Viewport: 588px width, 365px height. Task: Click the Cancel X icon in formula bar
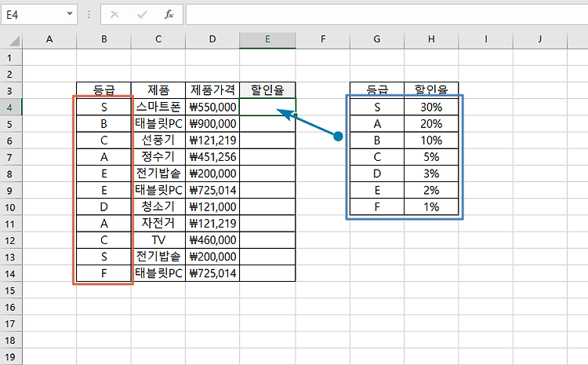(x=114, y=15)
